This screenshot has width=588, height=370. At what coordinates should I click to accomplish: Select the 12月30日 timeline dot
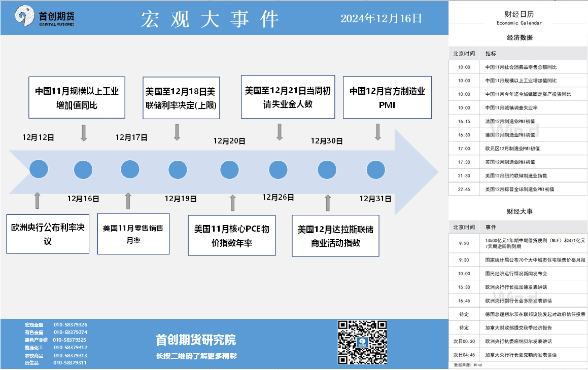[327, 170]
